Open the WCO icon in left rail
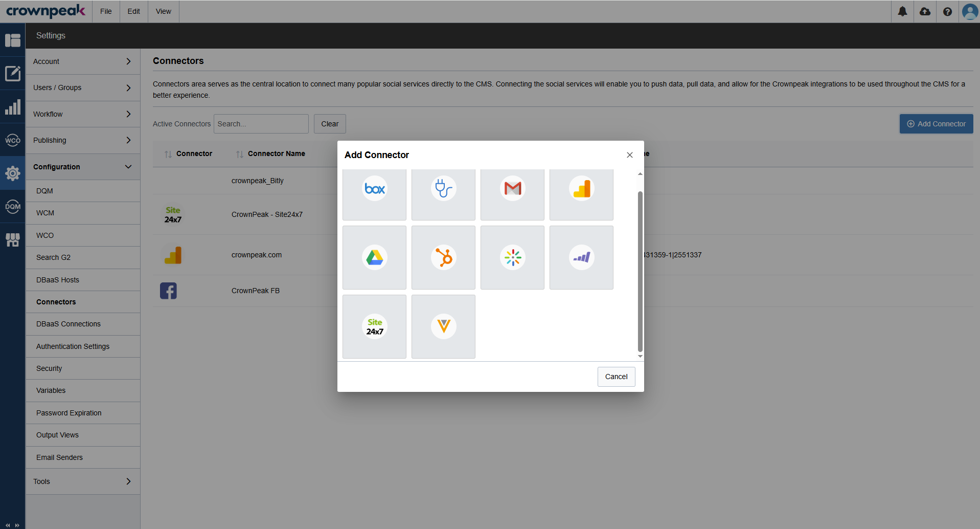 (x=13, y=140)
